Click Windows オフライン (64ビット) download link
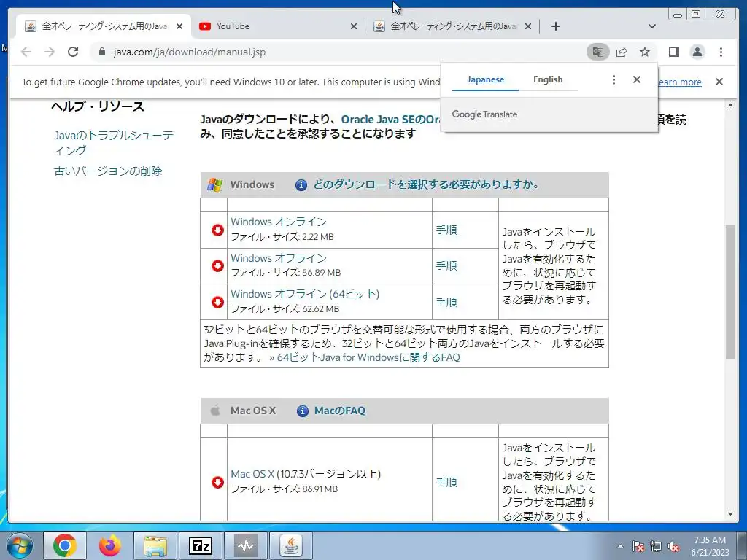The image size is (747, 560). click(305, 294)
